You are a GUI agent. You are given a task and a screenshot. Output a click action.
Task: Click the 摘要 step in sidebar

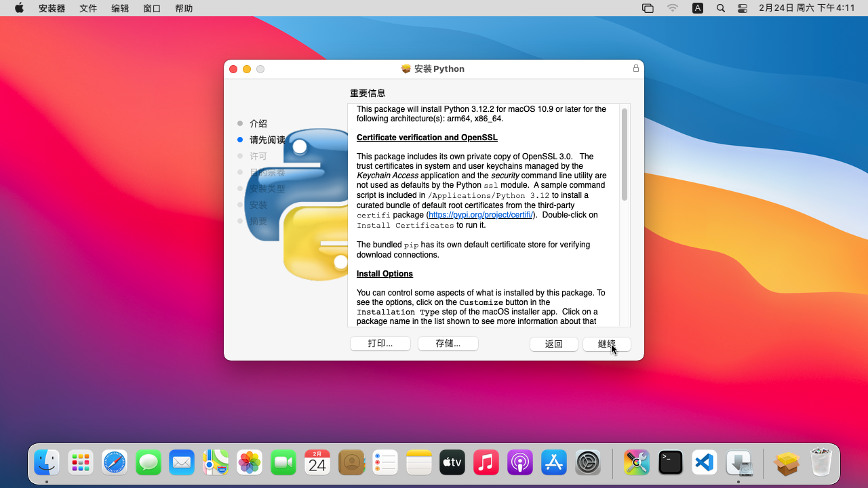[x=258, y=221]
